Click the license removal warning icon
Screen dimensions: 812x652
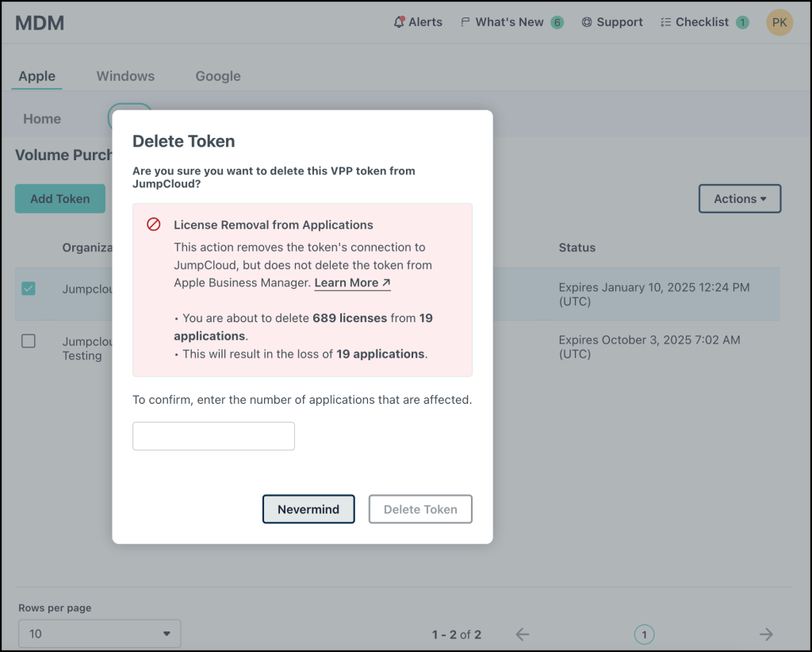pos(153,224)
